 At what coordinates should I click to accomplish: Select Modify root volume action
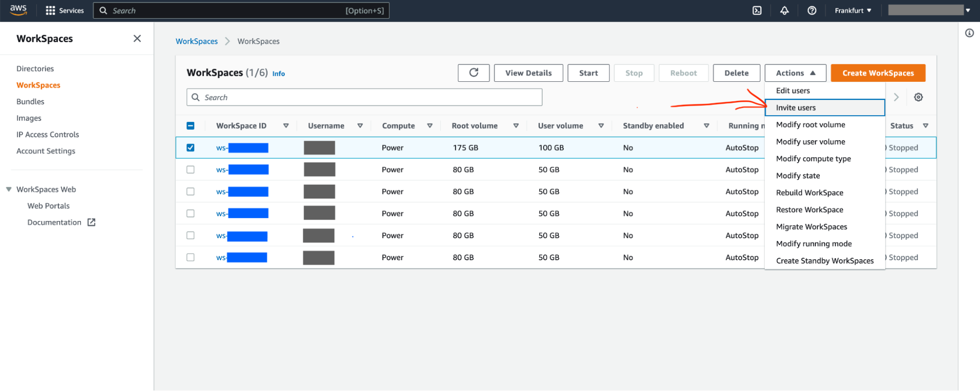[x=825, y=124]
